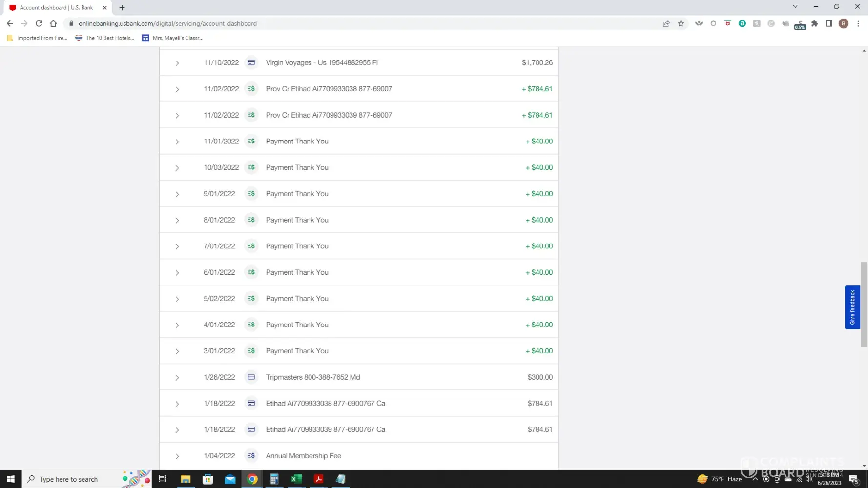
Task: Click the page vertical scrollbar thumb
Action: point(864,305)
